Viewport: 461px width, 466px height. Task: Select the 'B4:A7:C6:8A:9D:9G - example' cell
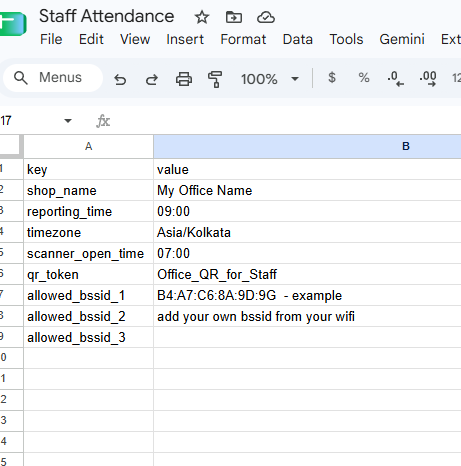(x=307, y=295)
